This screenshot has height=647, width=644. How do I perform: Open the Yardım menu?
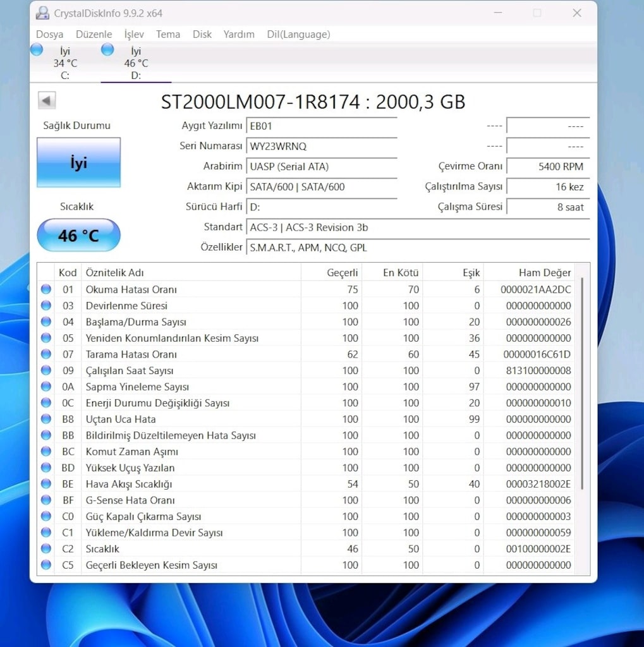[x=239, y=34]
